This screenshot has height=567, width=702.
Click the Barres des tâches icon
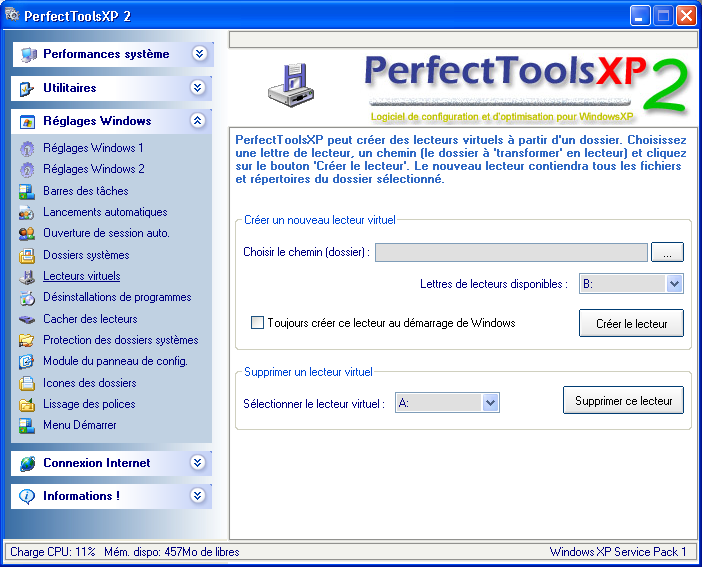coord(27,191)
